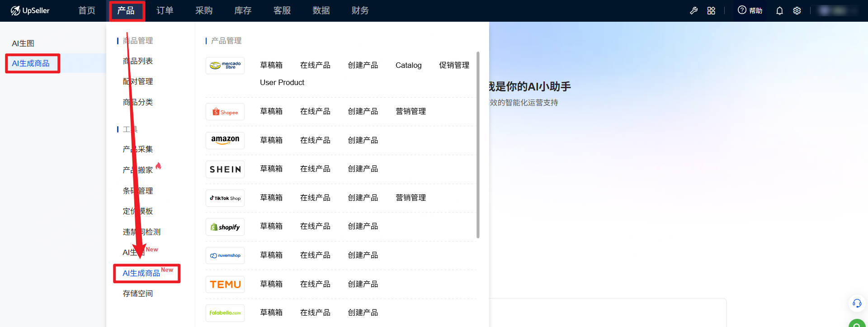Open AI生成商品 in the dropdown menu

click(x=142, y=273)
